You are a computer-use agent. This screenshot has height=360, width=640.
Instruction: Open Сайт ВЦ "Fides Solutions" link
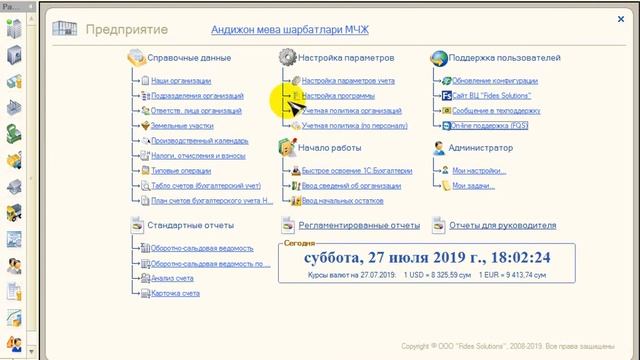[491, 96]
